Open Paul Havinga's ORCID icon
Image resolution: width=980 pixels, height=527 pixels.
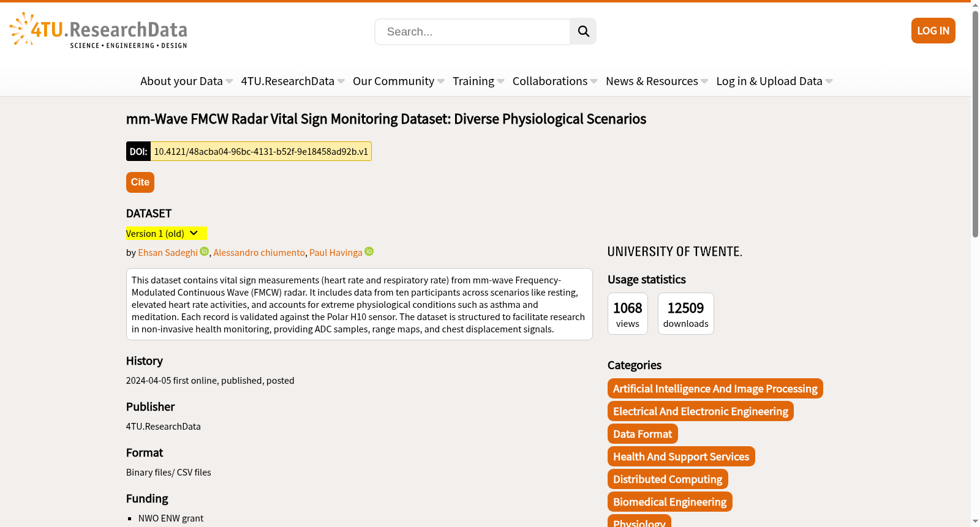point(369,252)
